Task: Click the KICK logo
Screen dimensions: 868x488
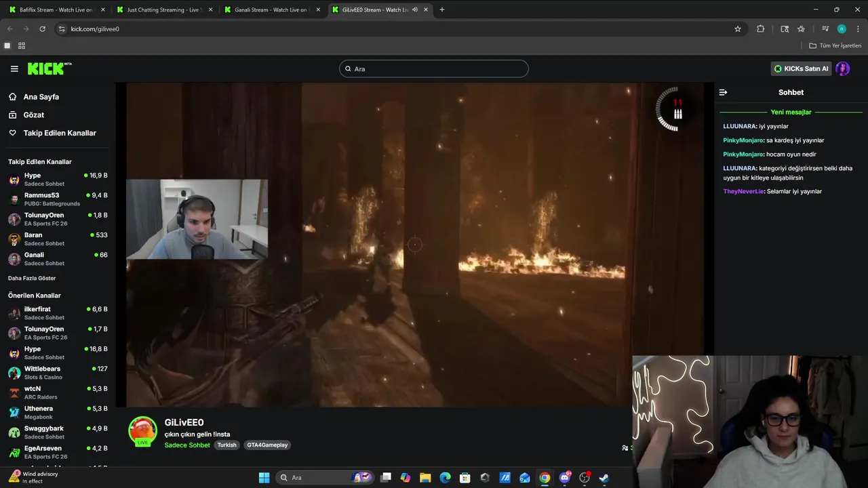Action: pyautogui.click(x=49, y=68)
